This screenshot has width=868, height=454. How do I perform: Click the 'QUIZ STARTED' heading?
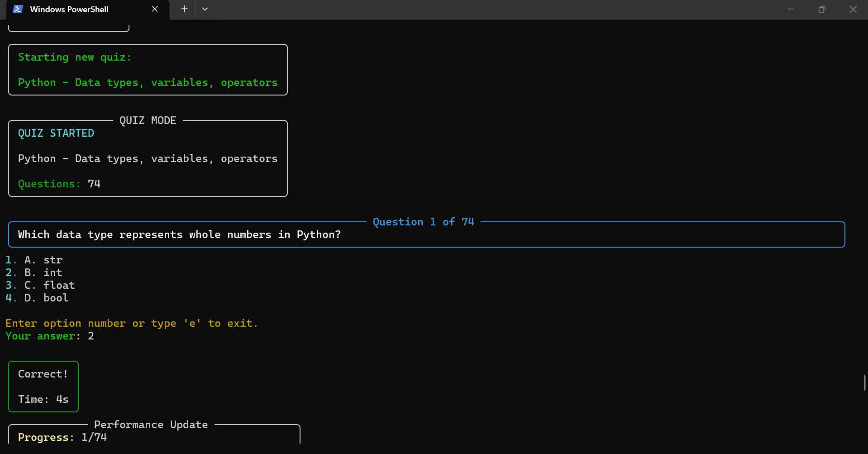(56, 133)
